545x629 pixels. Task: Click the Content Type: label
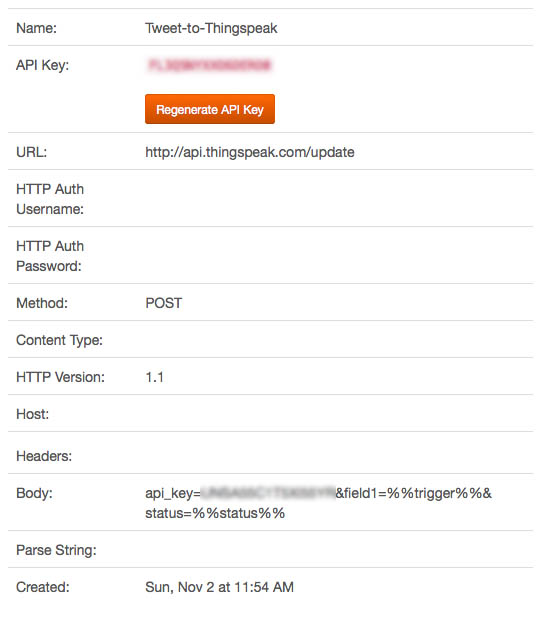[59, 340]
